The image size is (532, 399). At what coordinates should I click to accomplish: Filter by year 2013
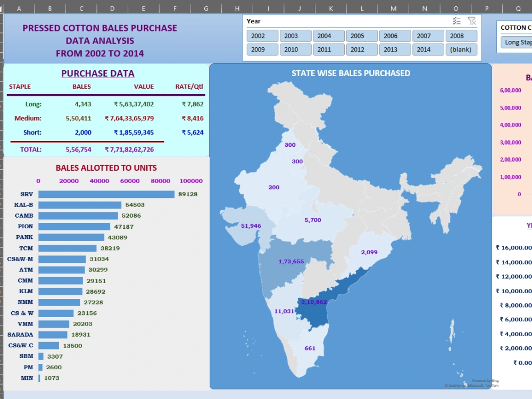point(395,49)
